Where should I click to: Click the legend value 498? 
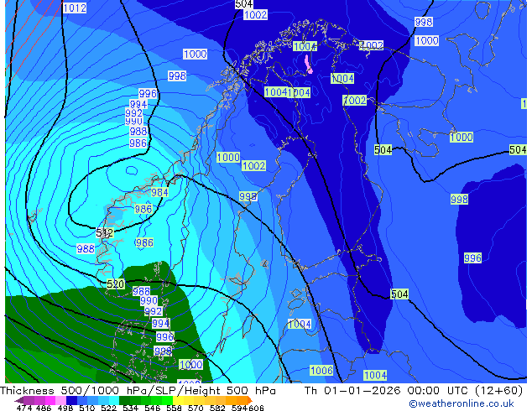(65, 408)
